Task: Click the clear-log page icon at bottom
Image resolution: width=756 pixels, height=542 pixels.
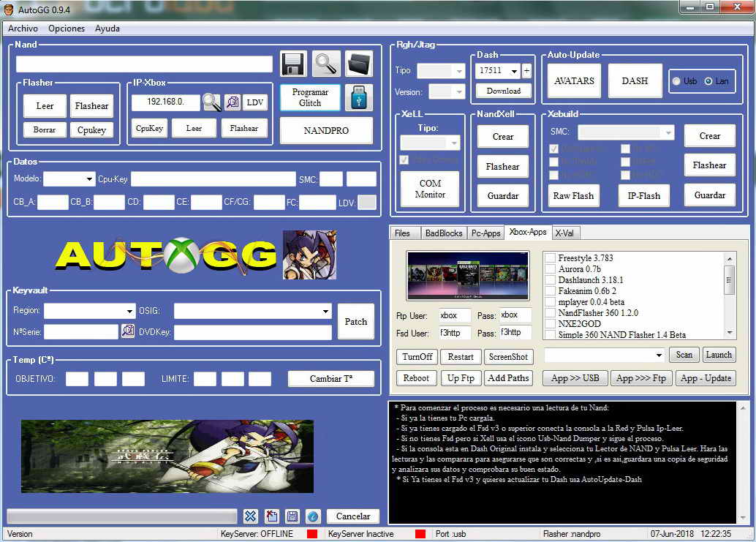Action: tap(271, 516)
